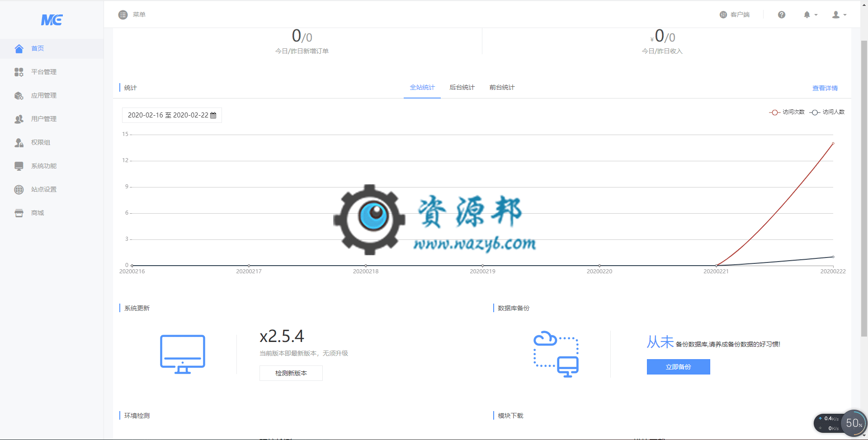Image resolution: width=868 pixels, height=440 pixels.
Task: Click the 客户端 link text
Action: 740,15
